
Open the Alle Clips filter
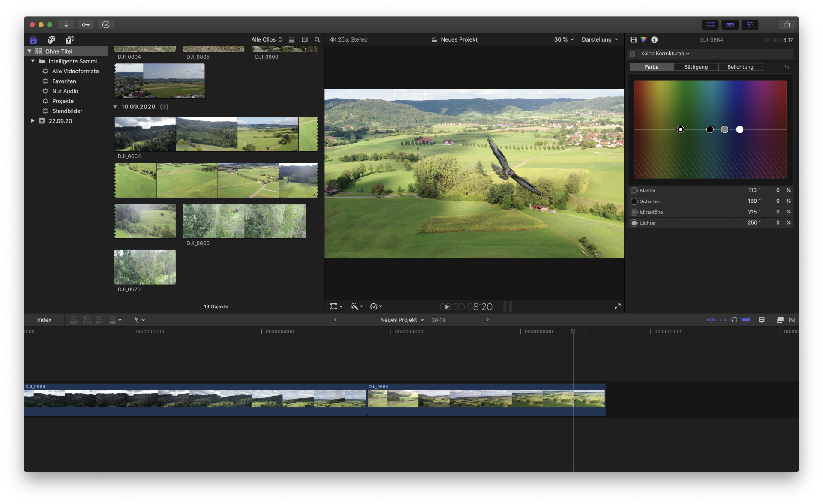pos(266,39)
